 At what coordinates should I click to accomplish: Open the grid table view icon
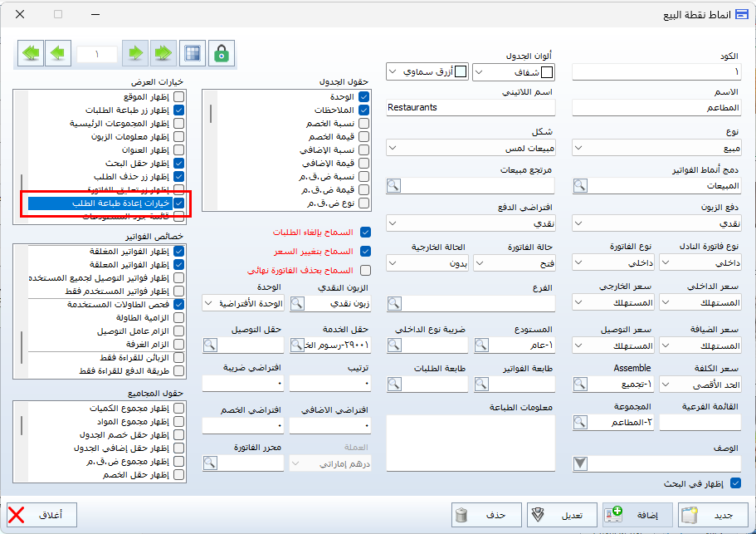(x=193, y=53)
